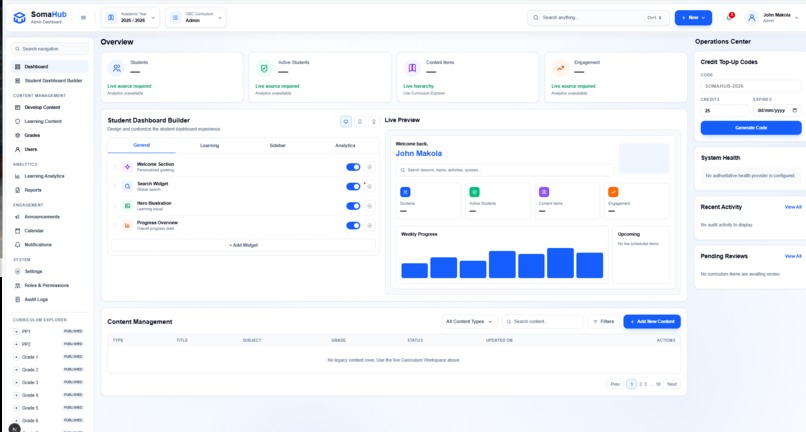This screenshot has height=432, width=806.
Task: Open the Expires date picker field
Action: [777, 111]
